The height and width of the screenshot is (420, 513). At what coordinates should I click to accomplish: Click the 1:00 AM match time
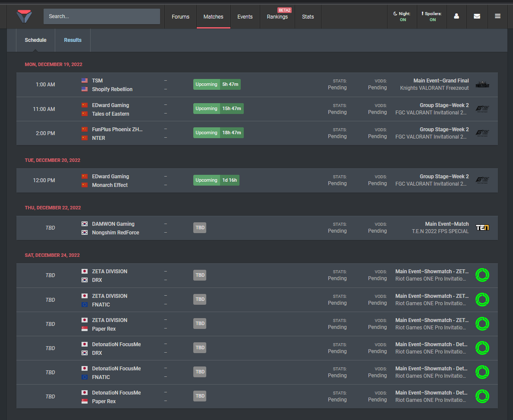coord(45,85)
